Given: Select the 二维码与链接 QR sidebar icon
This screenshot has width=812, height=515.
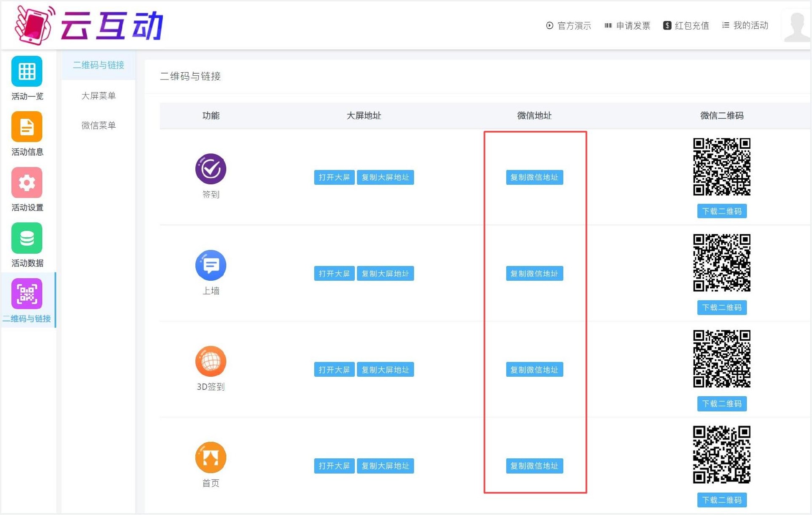Looking at the screenshot, I should (27, 293).
